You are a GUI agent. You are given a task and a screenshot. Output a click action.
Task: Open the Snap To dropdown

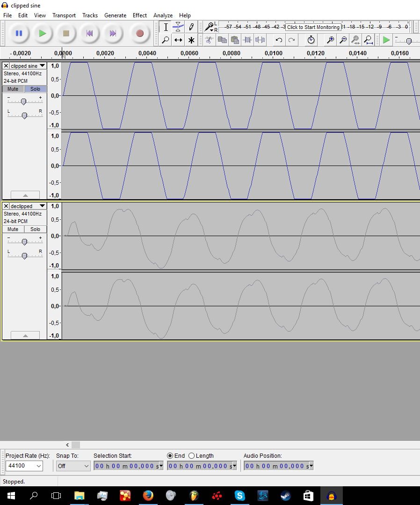click(x=87, y=466)
